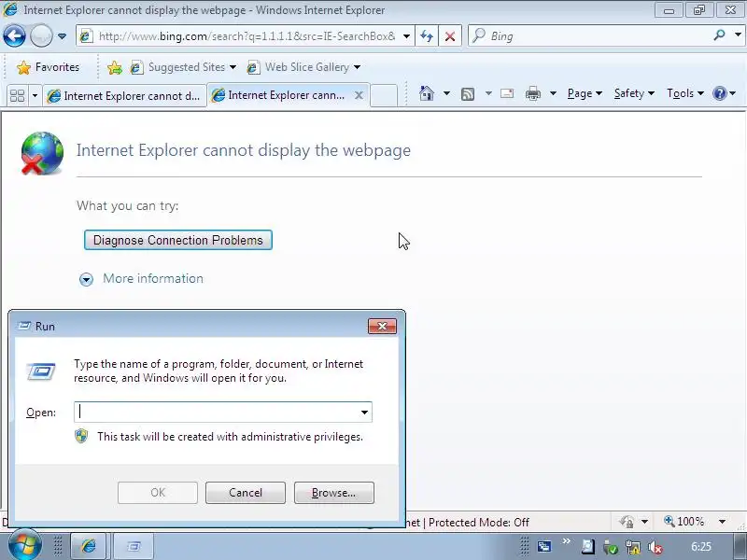Click Diagnose Connection Problems button
Image resolution: width=747 pixels, height=560 pixels.
[178, 240]
